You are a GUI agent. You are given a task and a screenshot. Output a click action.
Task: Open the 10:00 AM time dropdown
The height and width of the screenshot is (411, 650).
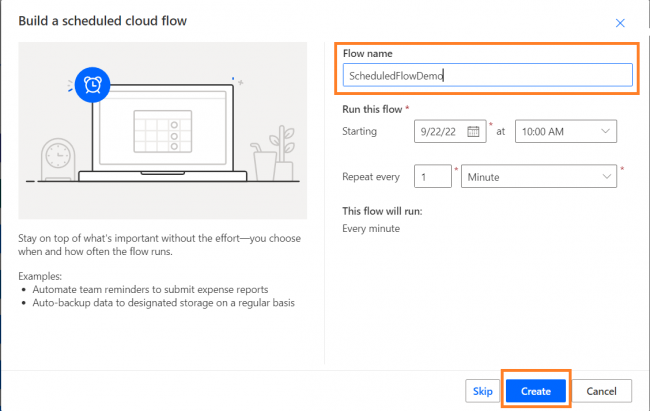pos(566,131)
